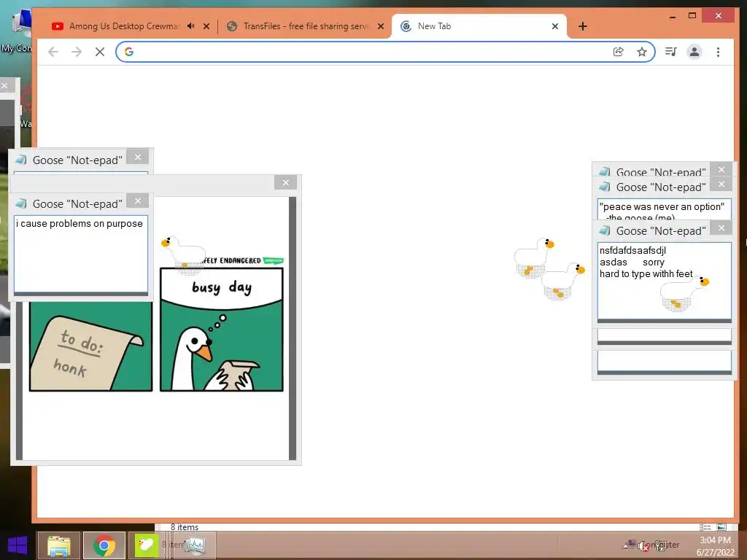Switch to the Among Us Desktop Crewmate tab

tap(124, 26)
